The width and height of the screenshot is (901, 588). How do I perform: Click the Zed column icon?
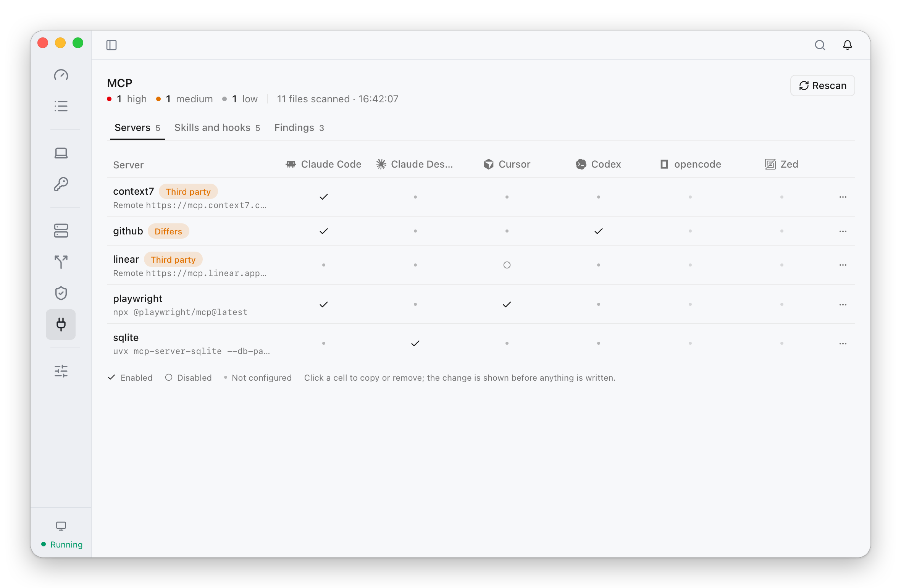770,164
